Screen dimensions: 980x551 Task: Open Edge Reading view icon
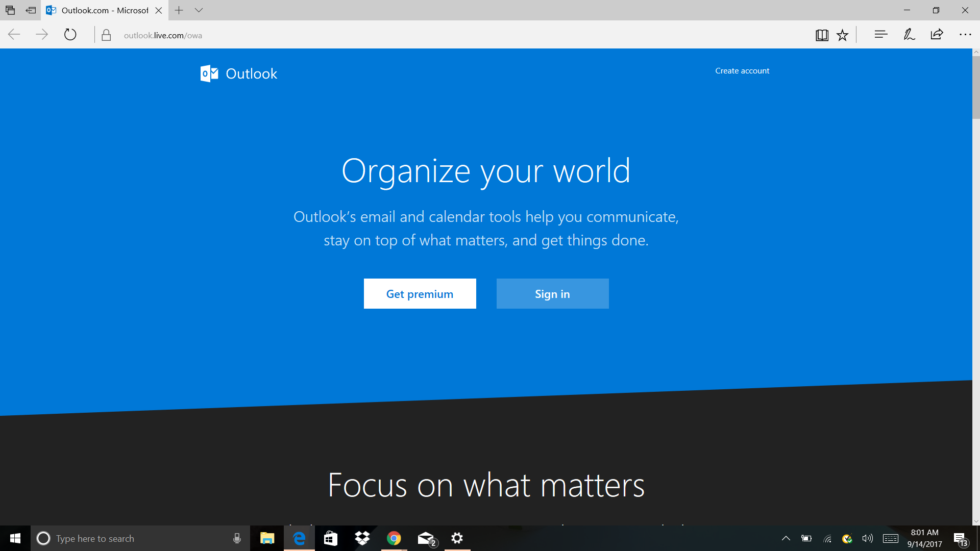tap(822, 35)
